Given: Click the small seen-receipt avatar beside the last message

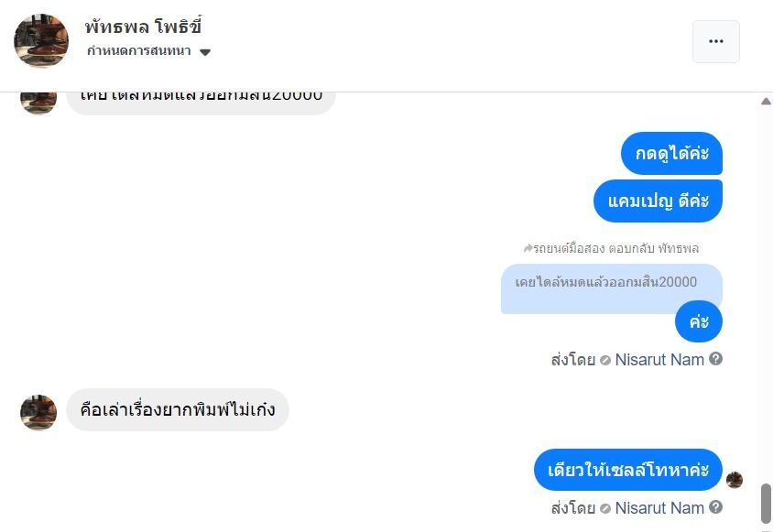Looking at the screenshot, I should pos(735,480).
